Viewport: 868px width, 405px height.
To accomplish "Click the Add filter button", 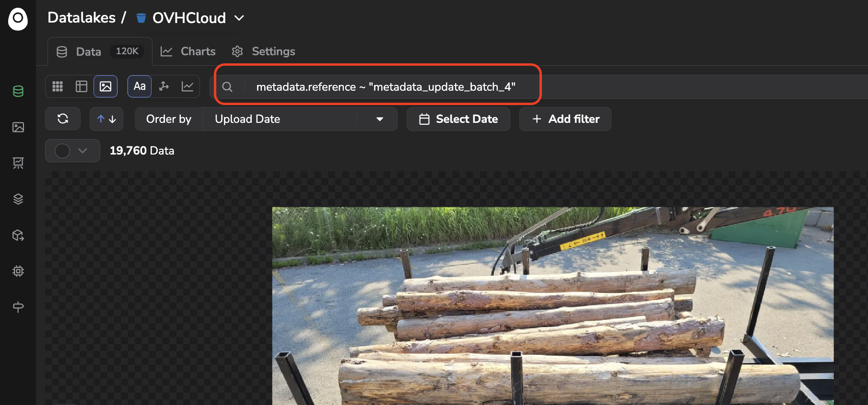I will (565, 119).
